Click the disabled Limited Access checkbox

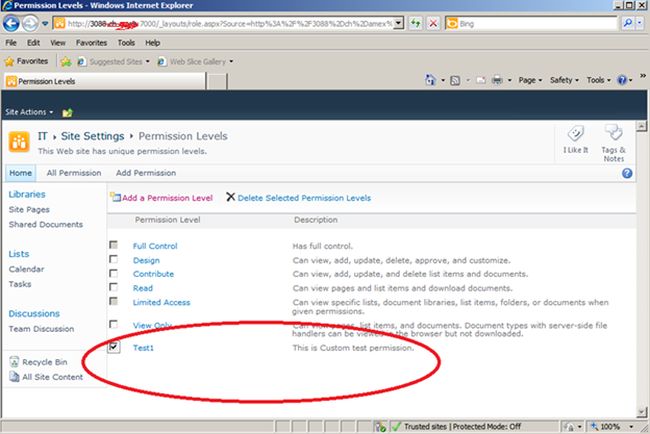(x=113, y=301)
